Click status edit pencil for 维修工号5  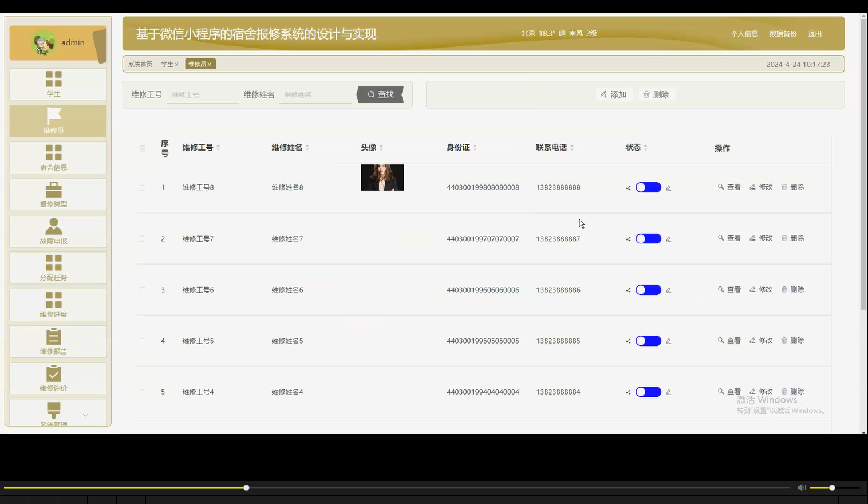tap(668, 341)
